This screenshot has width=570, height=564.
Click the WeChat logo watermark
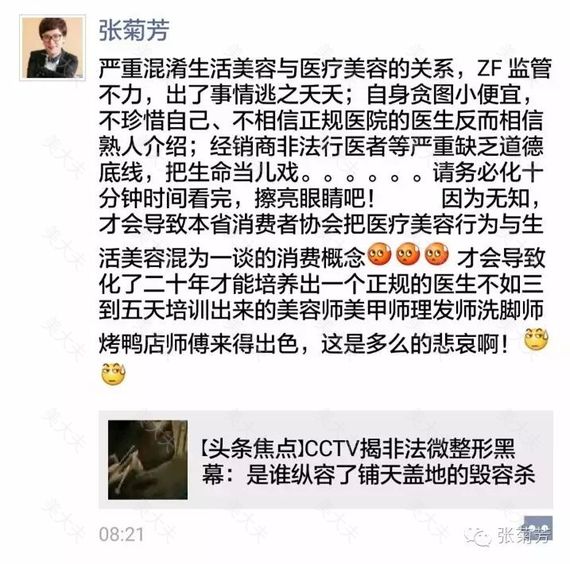(x=478, y=537)
